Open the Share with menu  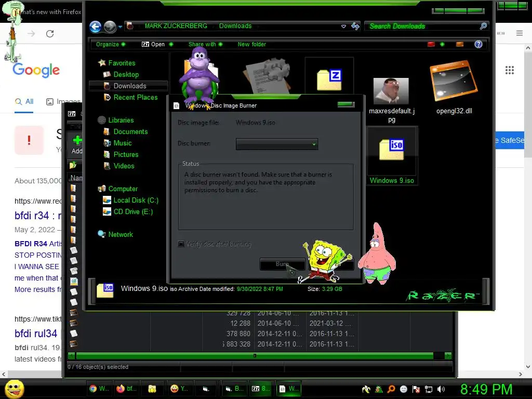[x=205, y=44]
